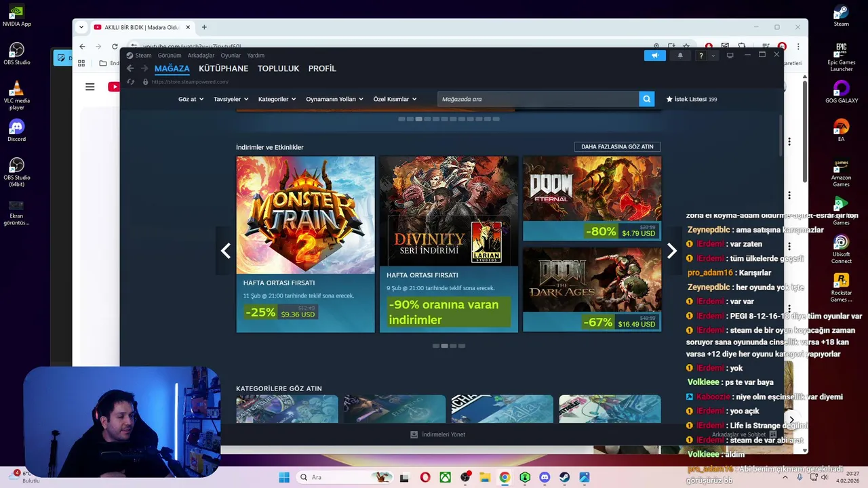Click the store search magnifier button

[x=647, y=99]
